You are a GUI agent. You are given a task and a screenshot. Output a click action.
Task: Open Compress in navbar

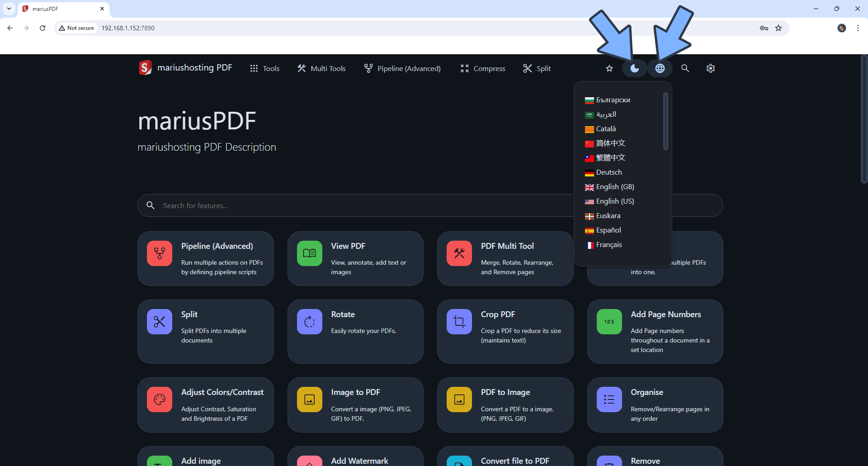tap(483, 68)
